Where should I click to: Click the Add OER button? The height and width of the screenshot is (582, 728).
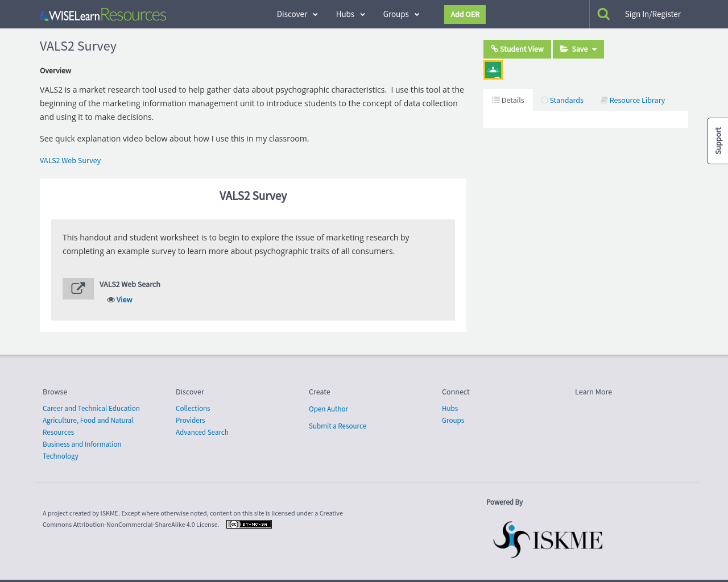pos(465,14)
